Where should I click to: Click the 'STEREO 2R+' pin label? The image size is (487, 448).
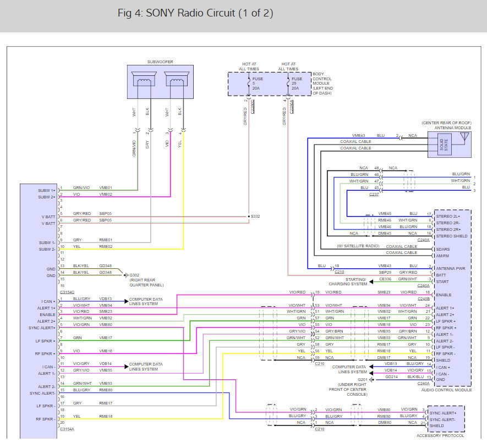(x=448, y=230)
